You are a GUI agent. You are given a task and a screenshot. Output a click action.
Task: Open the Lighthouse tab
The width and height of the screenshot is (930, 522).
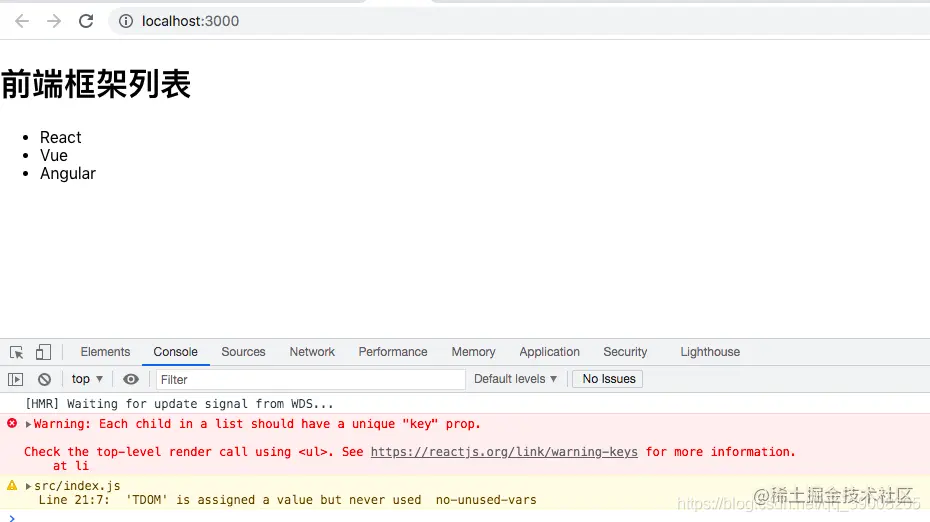tap(710, 352)
